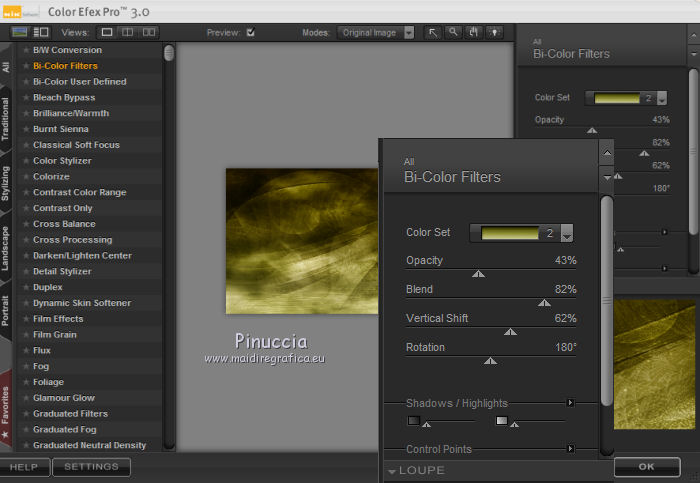Screen dimensions: 700x483
Task: Open the SETTINGS button
Action: tap(92, 467)
